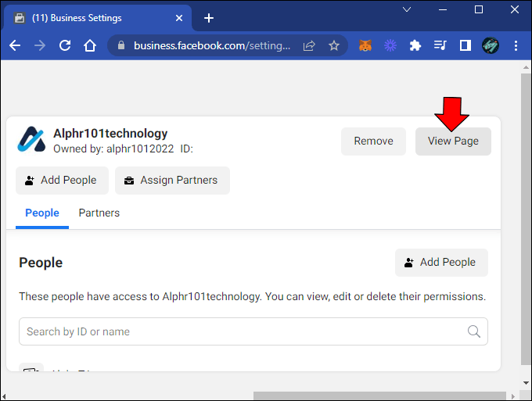
Task: Click the horizontal scrollbar left arrow
Action: [4, 396]
